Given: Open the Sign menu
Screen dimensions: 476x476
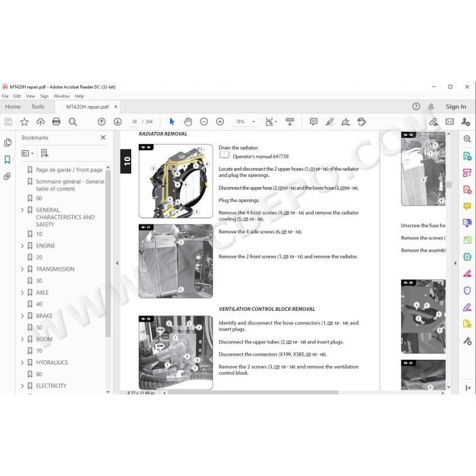Looking at the screenshot, I should point(44,97).
